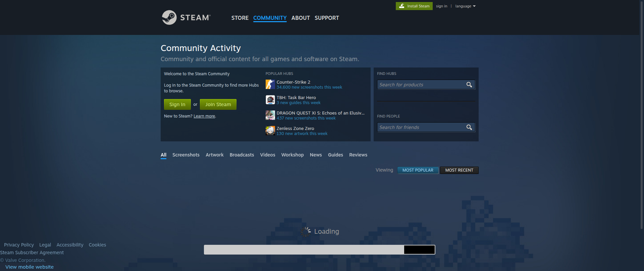644x271 pixels.
Task: Click the Search for products magnifier icon
Action: (469, 85)
